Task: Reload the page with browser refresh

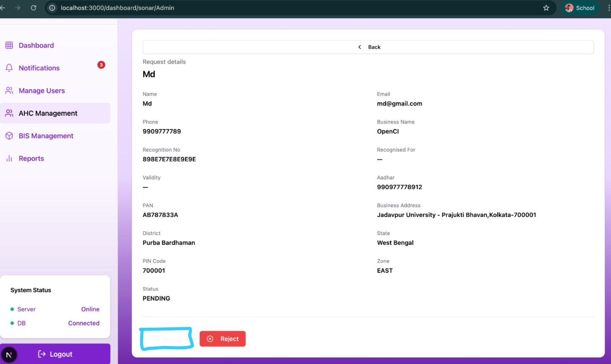Action: pos(33,8)
